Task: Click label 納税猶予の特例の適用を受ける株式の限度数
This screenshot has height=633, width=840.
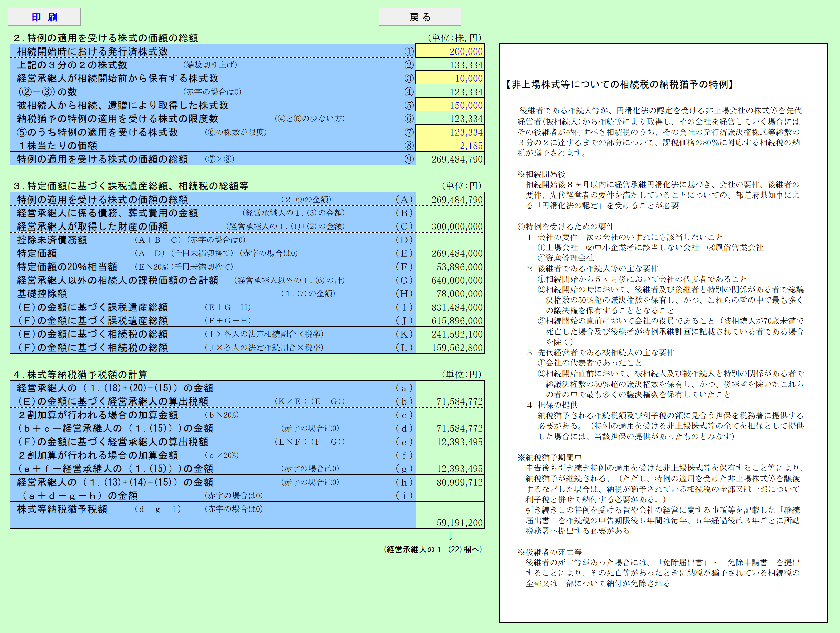Action: (x=118, y=118)
